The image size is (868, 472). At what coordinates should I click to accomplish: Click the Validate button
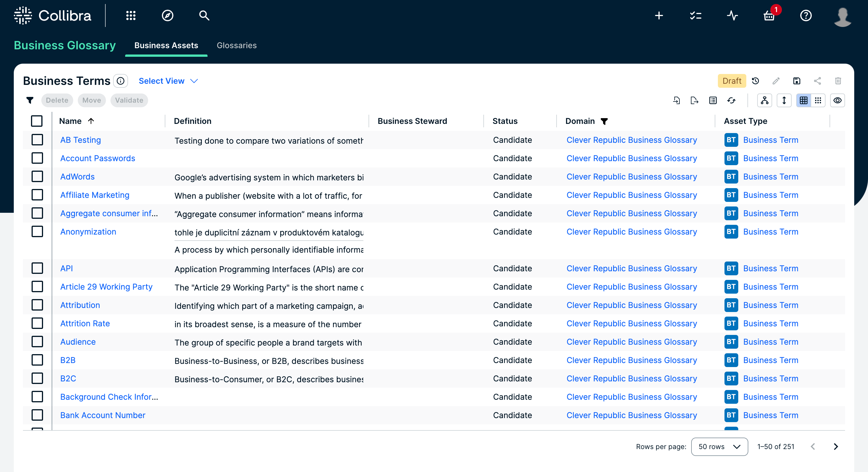click(x=129, y=100)
